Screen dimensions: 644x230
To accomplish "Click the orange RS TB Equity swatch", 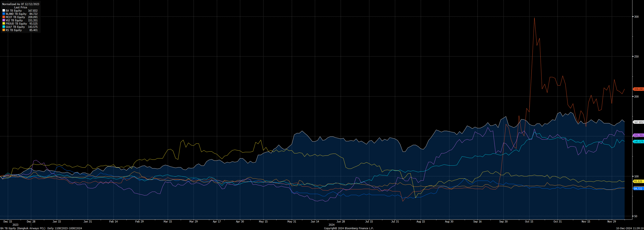I will (x=4, y=30).
